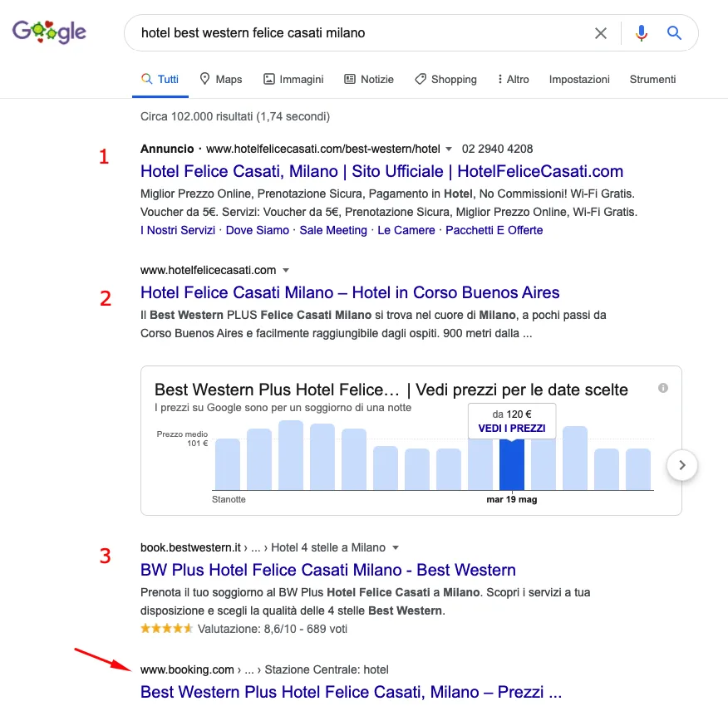The width and height of the screenshot is (728, 706).
Task: Open Impostazioni settings menu
Action: [x=579, y=80]
